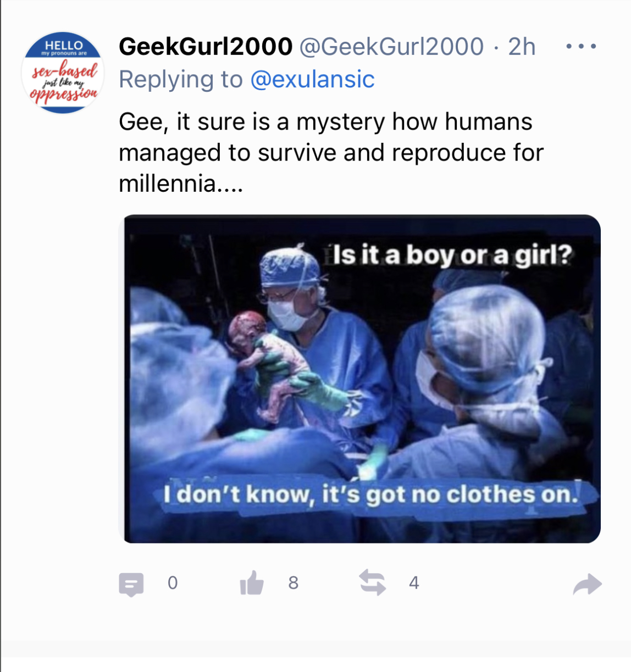Like the post with thumbs-up icon
Image resolution: width=631 pixels, height=672 pixels.
point(252,583)
